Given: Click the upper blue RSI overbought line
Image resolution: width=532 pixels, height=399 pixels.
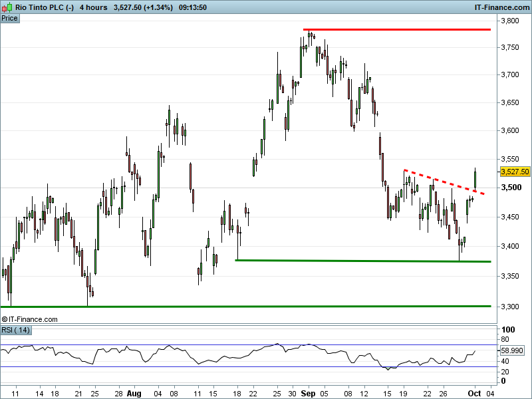Looking at the screenshot, I should coord(249,344).
